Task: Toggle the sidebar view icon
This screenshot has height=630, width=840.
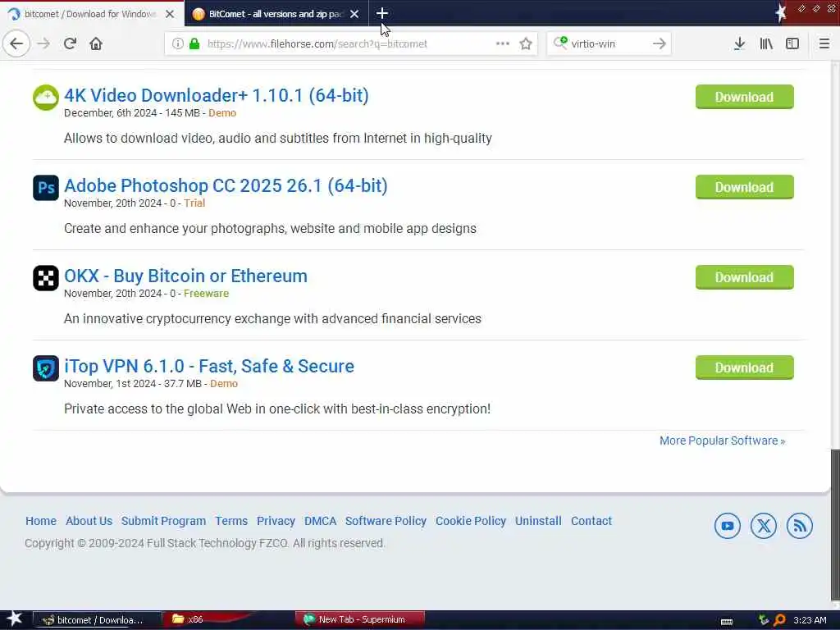Action: [x=792, y=43]
